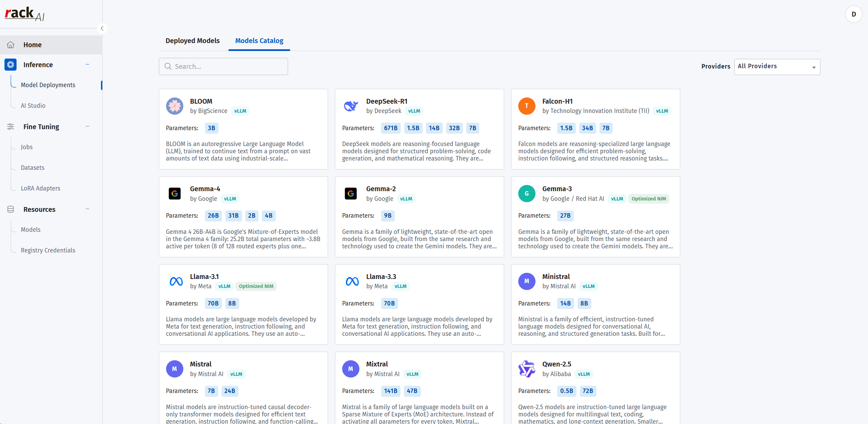Open the Llama-3.3 card title
Image resolution: width=868 pixels, height=424 pixels.
[381, 277]
